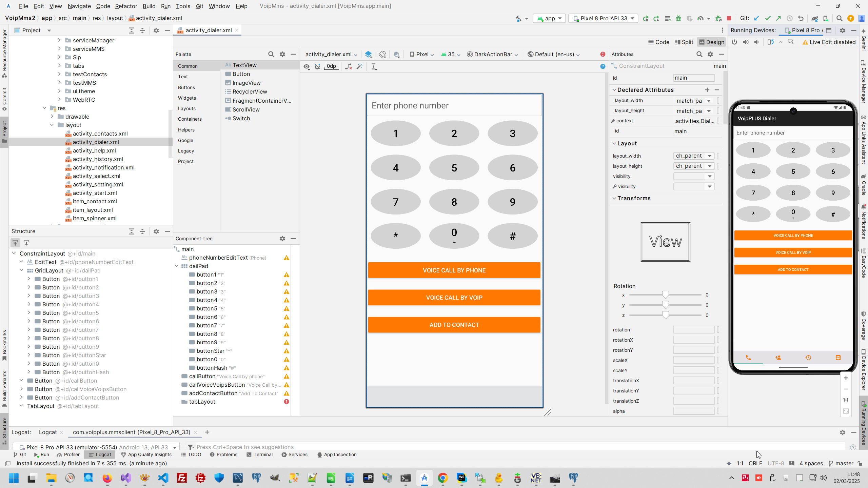Open the Pixel 8 Pro API 33 device dropdown

[604, 18]
